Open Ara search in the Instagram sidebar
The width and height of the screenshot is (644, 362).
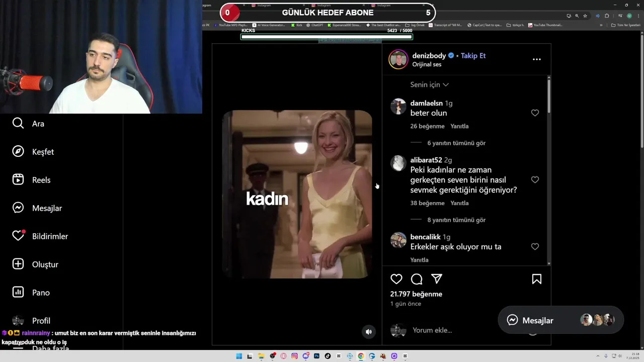28,124
